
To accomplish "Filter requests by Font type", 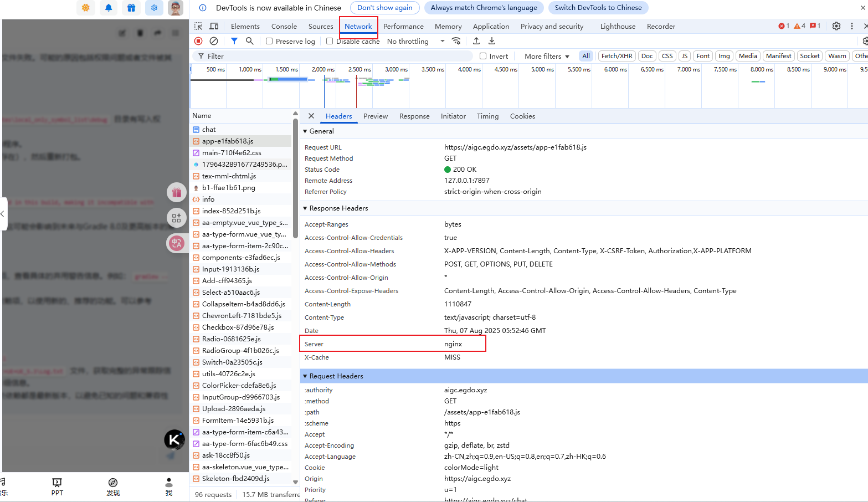I will coord(703,56).
